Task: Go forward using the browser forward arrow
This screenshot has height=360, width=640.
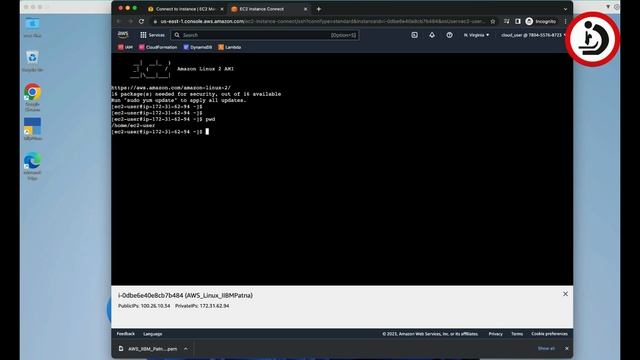Action: pyautogui.click(x=130, y=21)
